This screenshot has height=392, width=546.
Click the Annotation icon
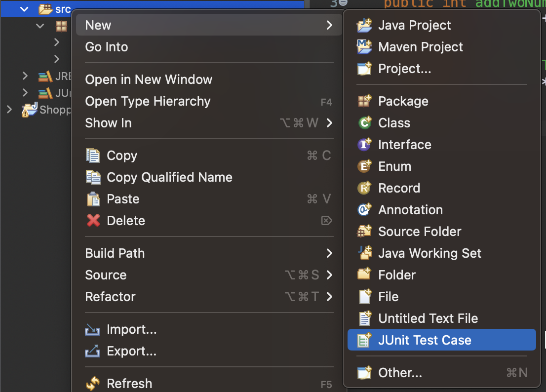tap(365, 210)
